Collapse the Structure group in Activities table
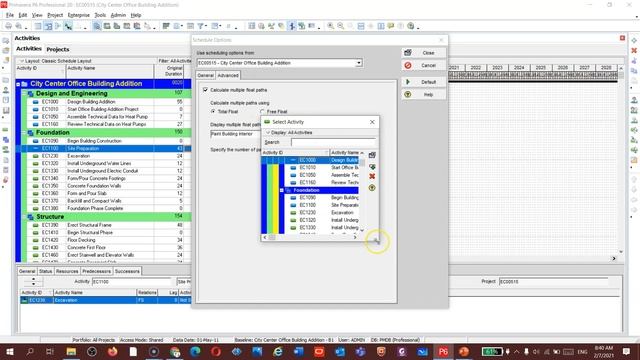 pyautogui.click(x=24, y=217)
